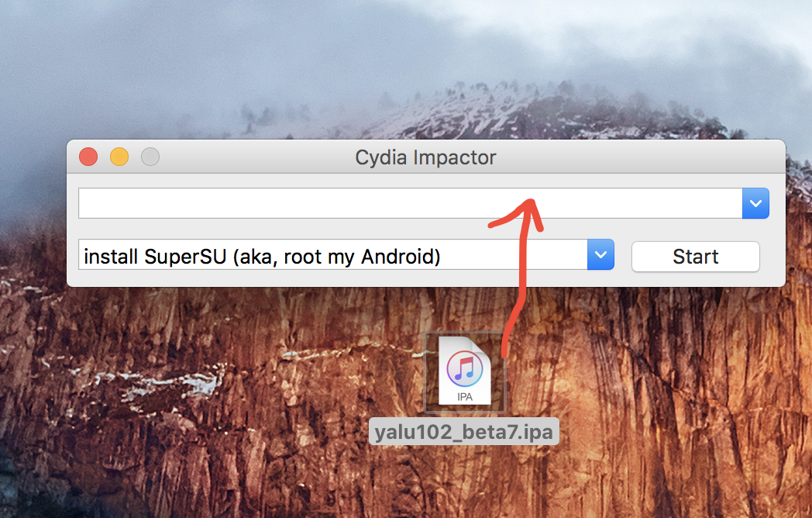Click the word SuperSU in the command field
This screenshot has height=518, width=812.
click(x=185, y=257)
